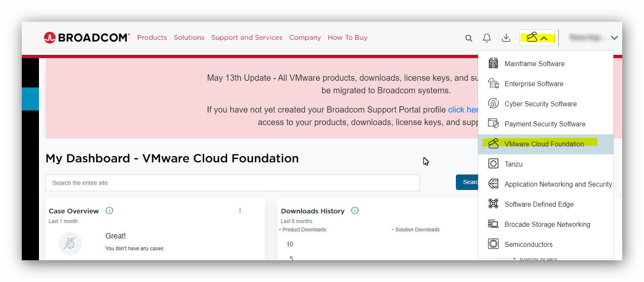The image size is (644, 282).
Task: Open Case Overview three-dot options menu
Action: pyautogui.click(x=240, y=210)
